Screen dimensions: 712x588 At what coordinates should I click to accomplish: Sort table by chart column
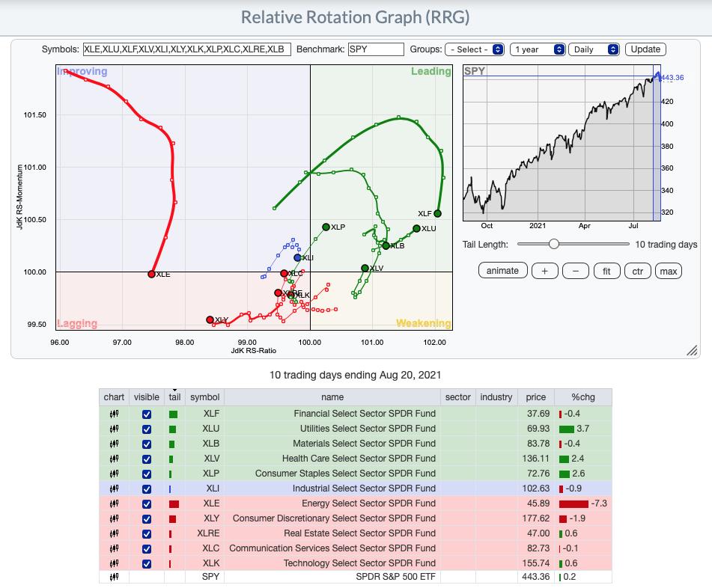(x=114, y=397)
